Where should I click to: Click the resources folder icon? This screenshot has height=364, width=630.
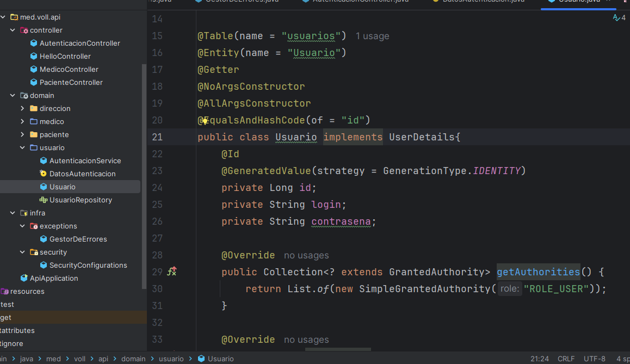pos(5,291)
